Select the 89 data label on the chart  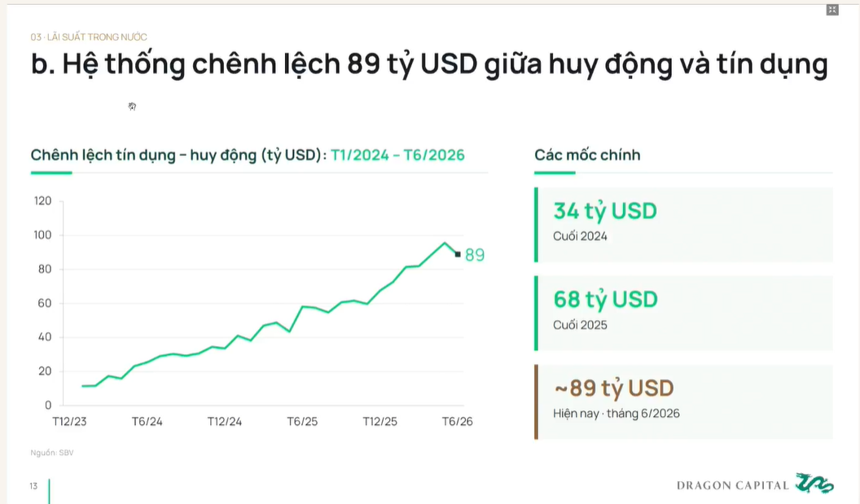click(x=475, y=255)
